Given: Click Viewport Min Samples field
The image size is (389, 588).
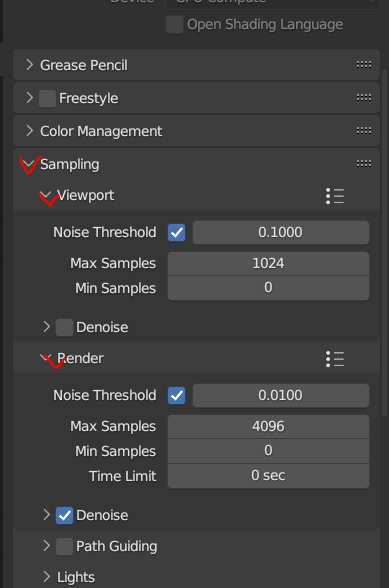Looking at the screenshot, I should coord(269,288).
